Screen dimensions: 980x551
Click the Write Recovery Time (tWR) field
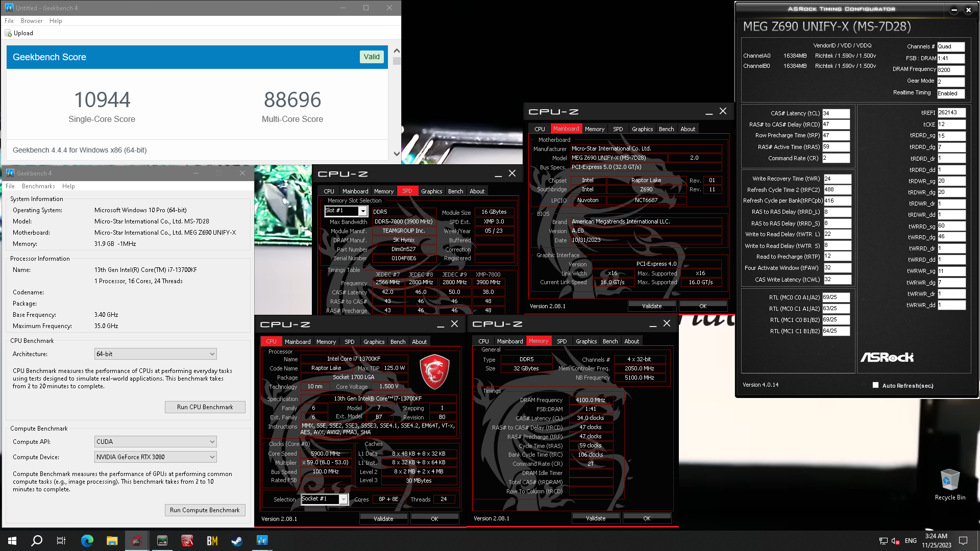point(837,179)
